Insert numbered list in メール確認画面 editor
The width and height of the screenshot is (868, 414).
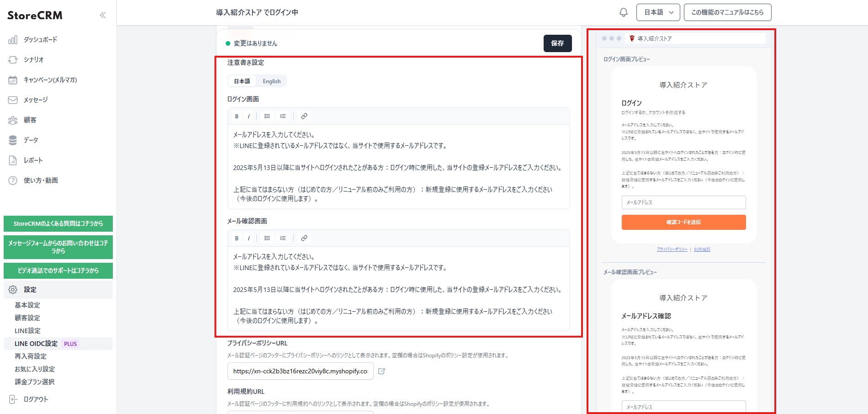[283, 238]
